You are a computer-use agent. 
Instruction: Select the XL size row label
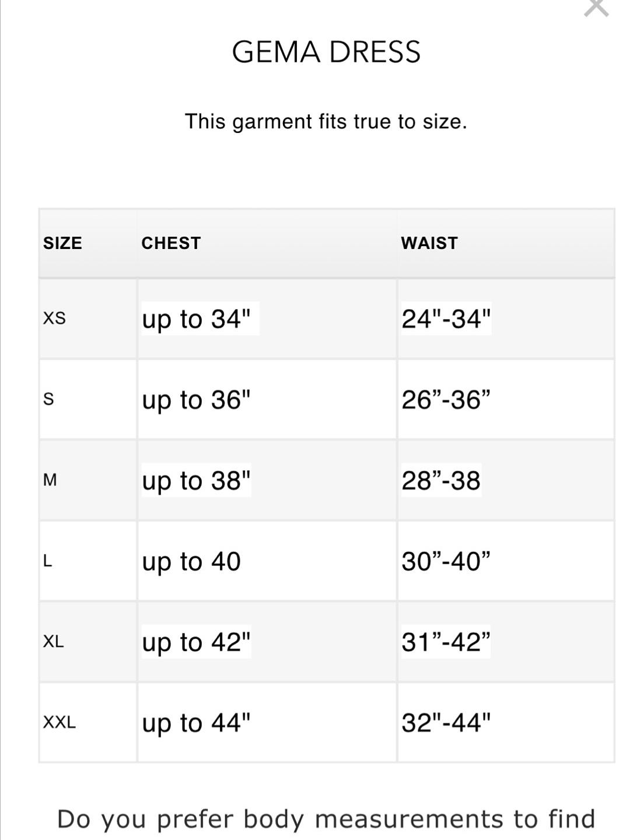[x=54, y=642]
